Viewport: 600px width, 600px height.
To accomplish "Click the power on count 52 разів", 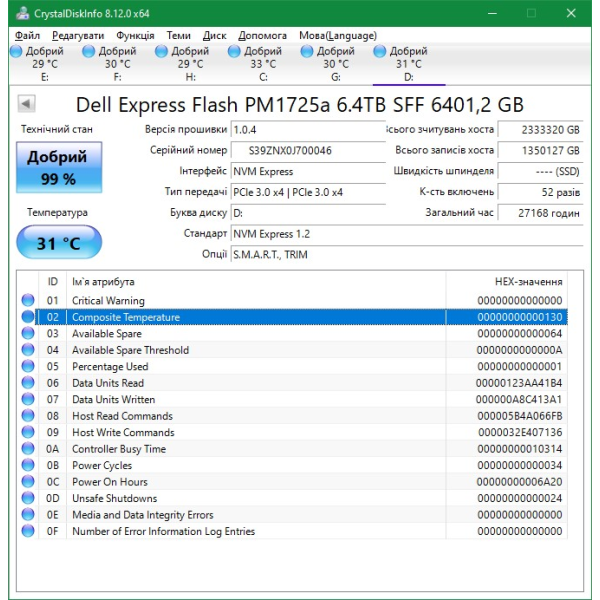I will tap(540, 192).
